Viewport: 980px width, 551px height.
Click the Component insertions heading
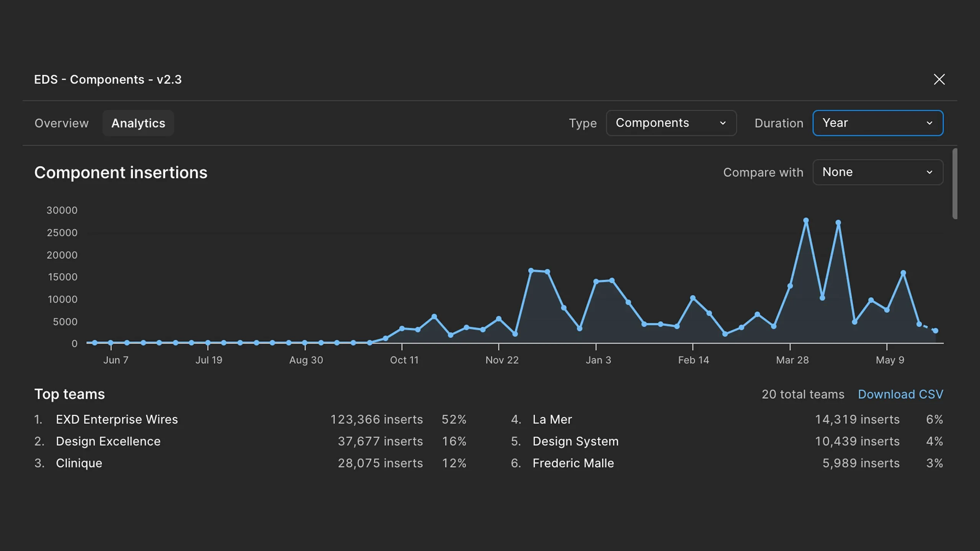click(x=121, y=173)
